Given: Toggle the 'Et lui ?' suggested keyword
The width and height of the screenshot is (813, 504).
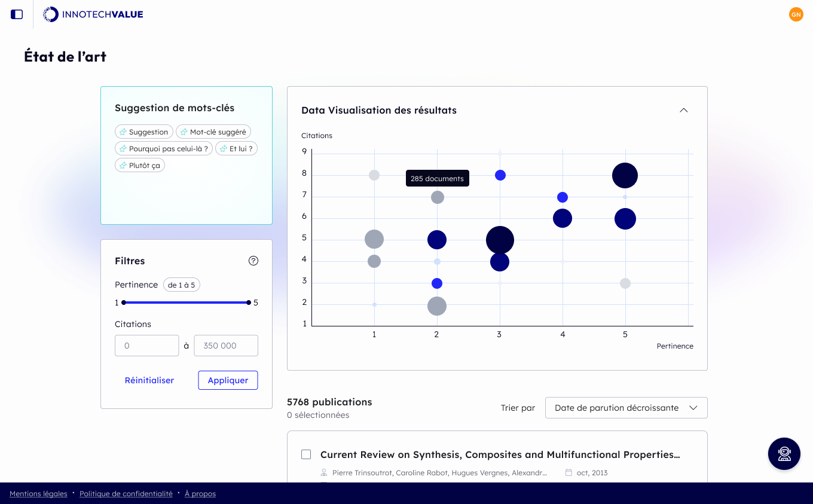Looking at the screenshot, I should (236, 148).
